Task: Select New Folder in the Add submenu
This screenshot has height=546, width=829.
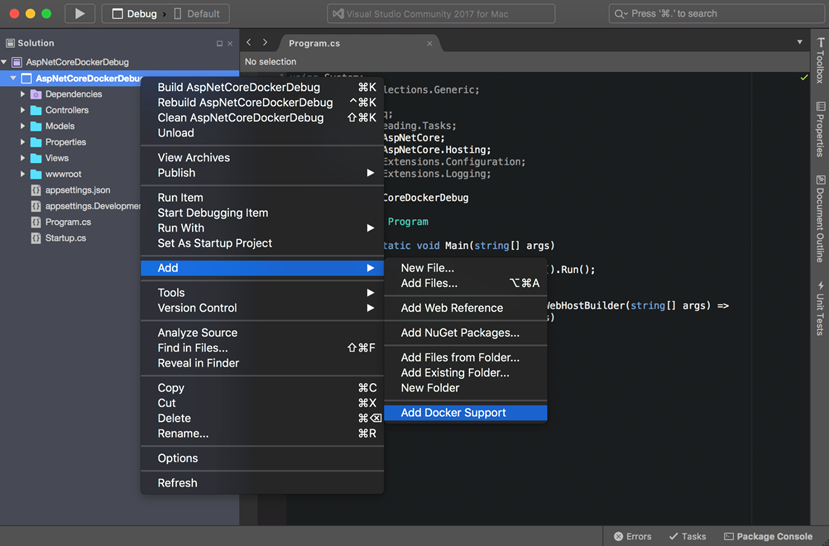Action: (466, 388)
